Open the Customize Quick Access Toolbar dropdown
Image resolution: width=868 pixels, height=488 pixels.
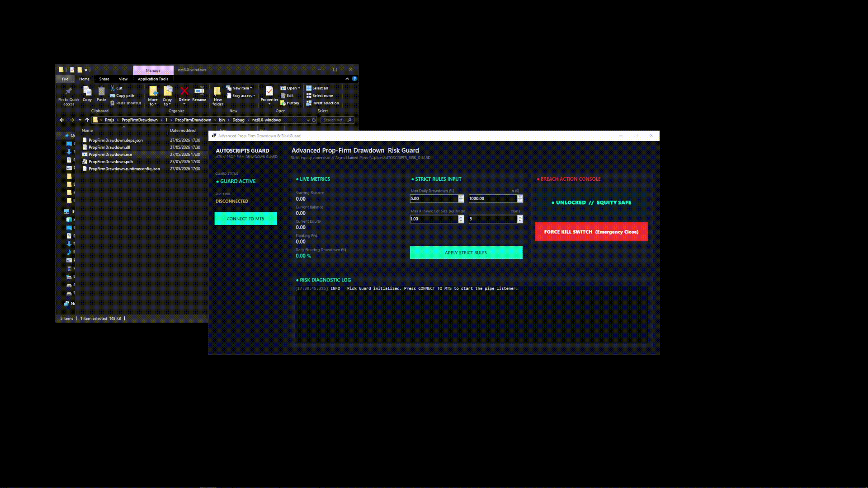(x=86, y=70)
